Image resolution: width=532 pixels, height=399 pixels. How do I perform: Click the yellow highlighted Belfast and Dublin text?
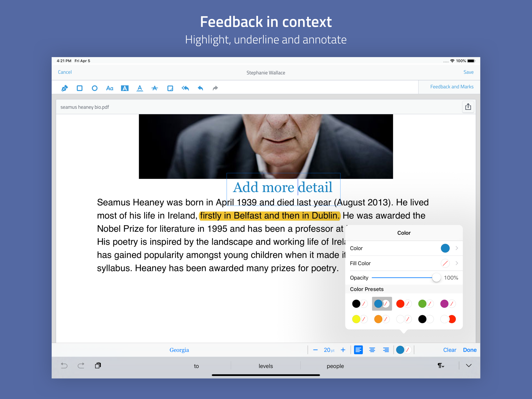[x=270, y=216]
